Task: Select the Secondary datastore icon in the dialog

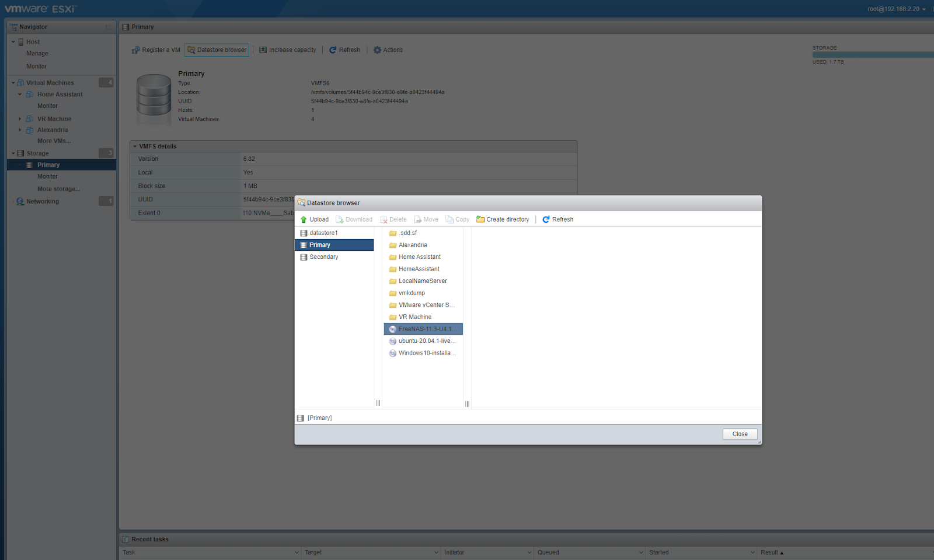Action: (x=304, y=257)
